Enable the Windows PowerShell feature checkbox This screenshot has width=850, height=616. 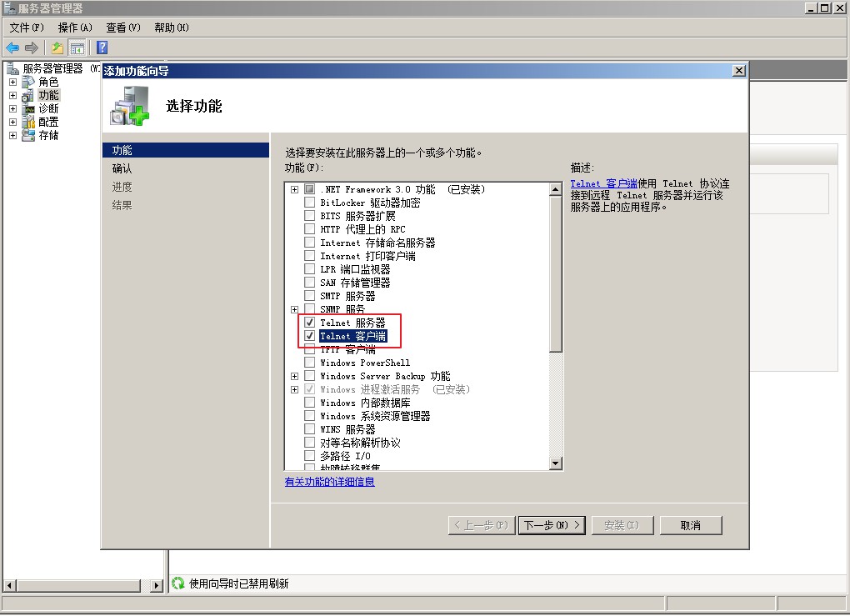310,363
